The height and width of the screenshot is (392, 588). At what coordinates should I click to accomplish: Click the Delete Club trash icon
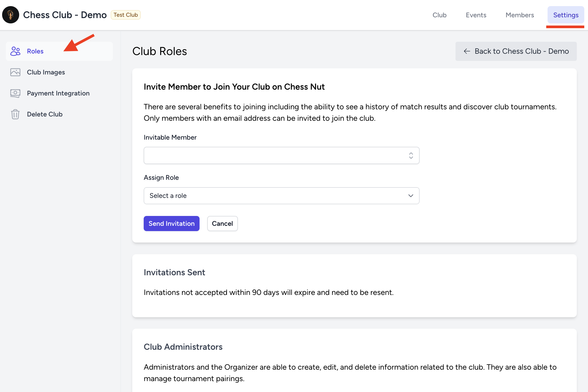click(x=15, y=114)
